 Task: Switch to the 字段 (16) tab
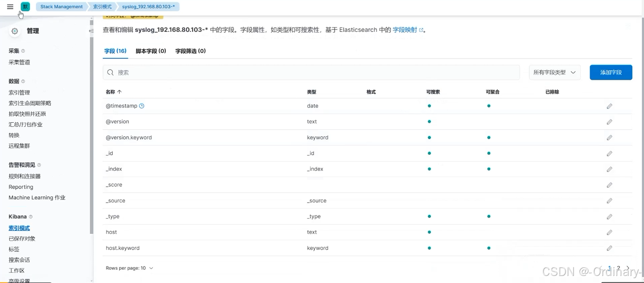coord(116,51)
